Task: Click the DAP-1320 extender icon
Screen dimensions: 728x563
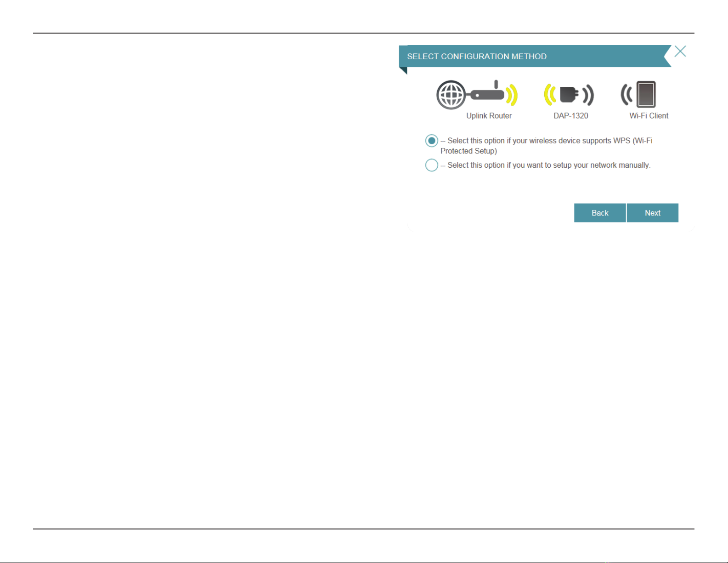Action: [x=569, y=95]
